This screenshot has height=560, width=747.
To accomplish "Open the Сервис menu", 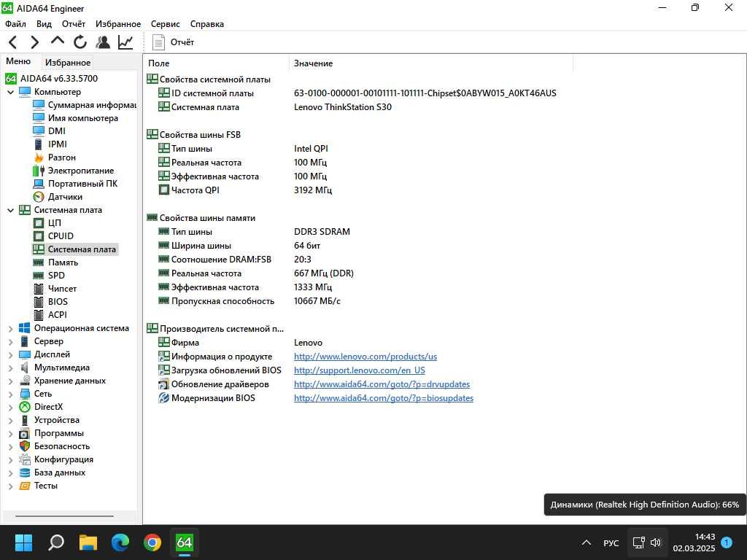I will (166, 24).
